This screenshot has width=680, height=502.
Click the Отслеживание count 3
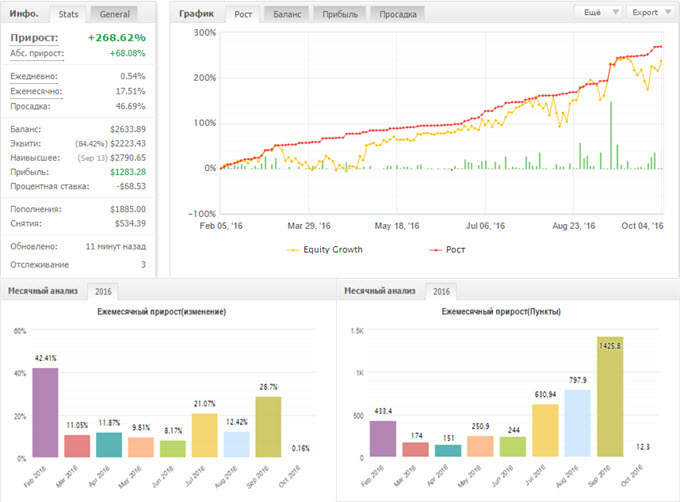[143, 264]
